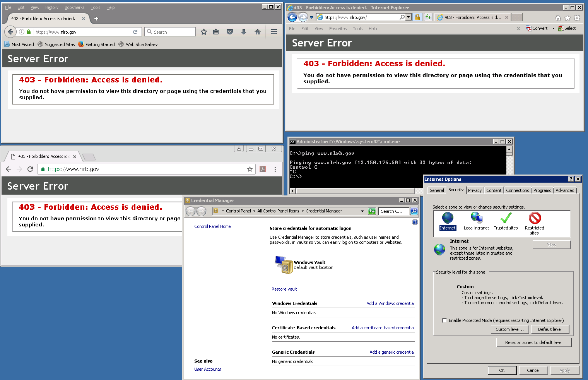
Task: Switch to Programs tab
Action: (x=542, y=190)
